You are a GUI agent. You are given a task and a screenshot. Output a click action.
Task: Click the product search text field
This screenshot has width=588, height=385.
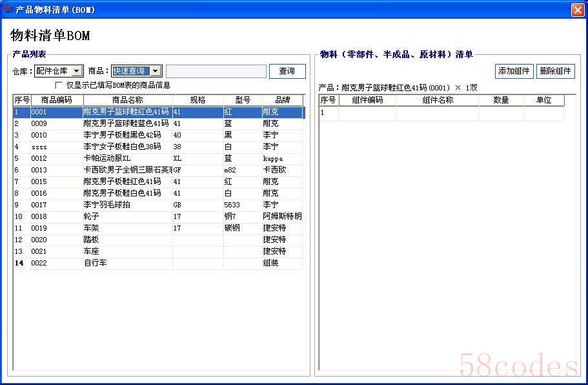point(216,71)
